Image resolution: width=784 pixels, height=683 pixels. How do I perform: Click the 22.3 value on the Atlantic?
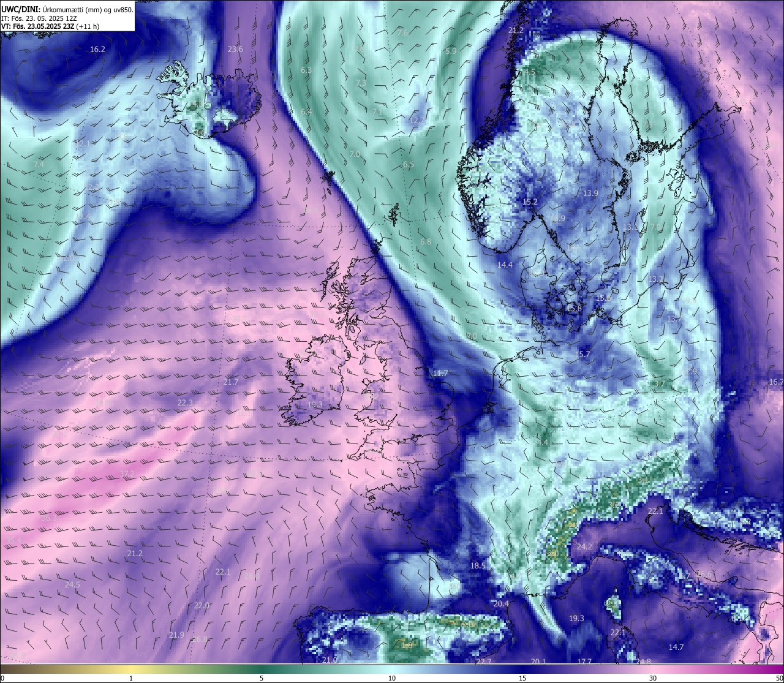[x=185, y=402]
